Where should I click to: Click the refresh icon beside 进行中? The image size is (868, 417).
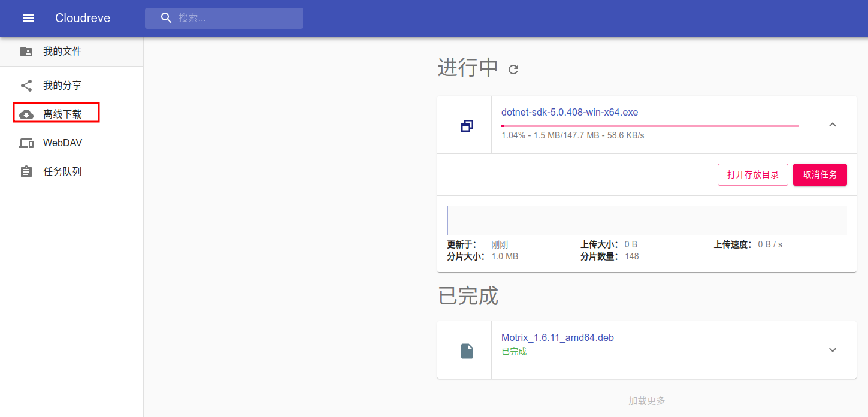tap(513, 69)
